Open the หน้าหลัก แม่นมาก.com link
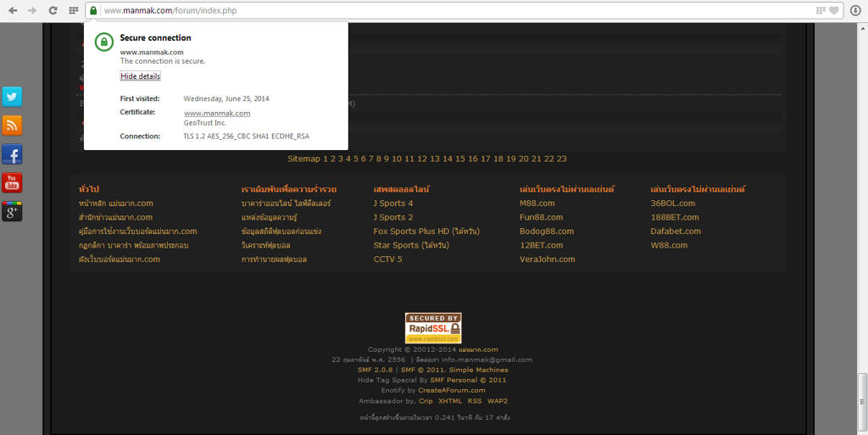This screenshot has height=435, width=868. pyautogui.click(x=116, y=204)
